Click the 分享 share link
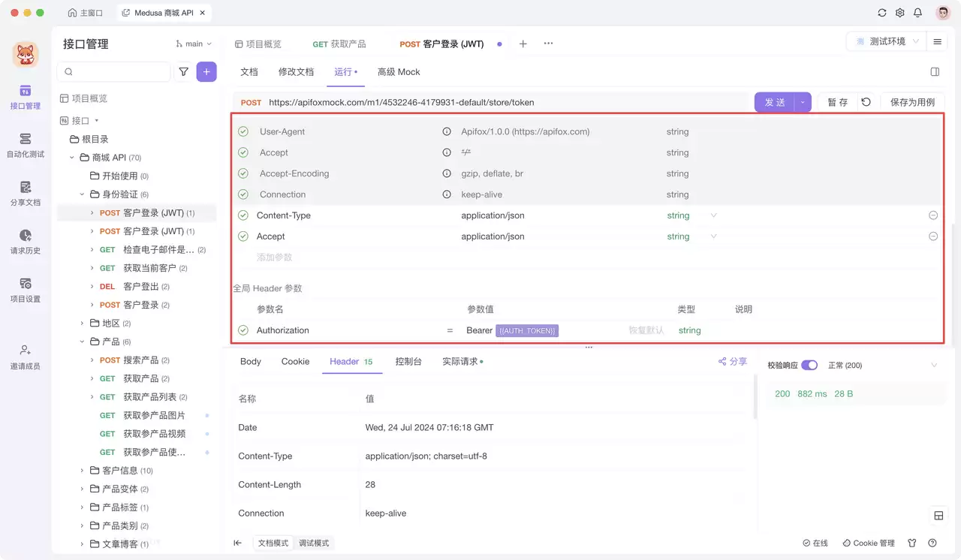This screenshot has height=560, width=961. point(733,362)
